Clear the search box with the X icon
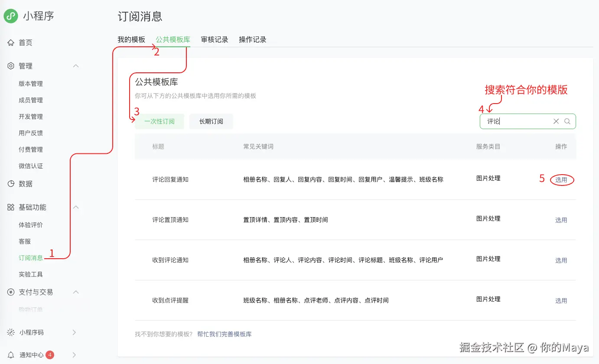Image resolution: width=599 pixels, height=364 pixels. tap(556, 121)
